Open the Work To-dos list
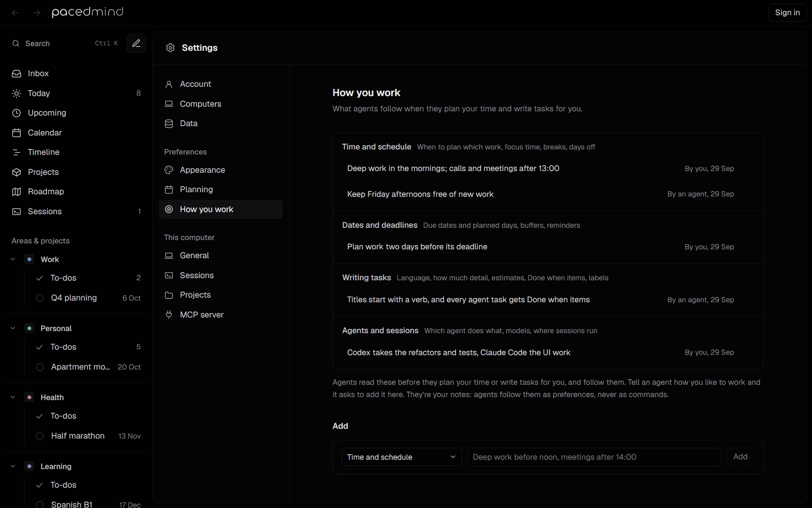Screen dimensions: 812x508 click(88, 278)
